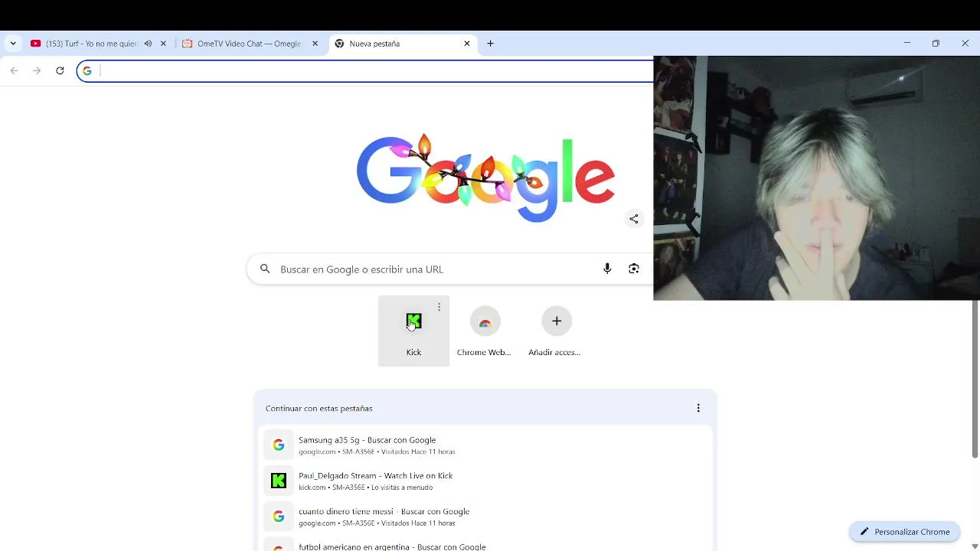
Task: Go back with the back arrow
Action: pos(14,70)
